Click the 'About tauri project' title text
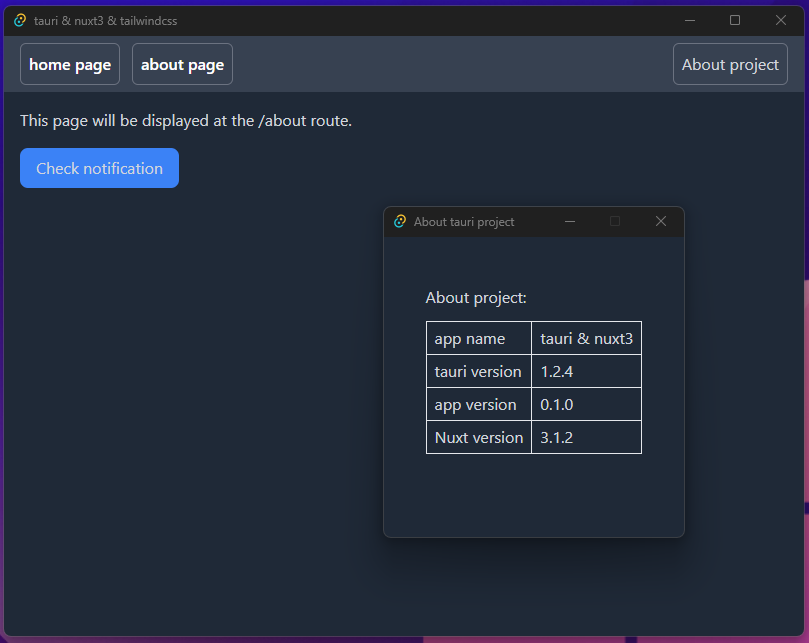The width and height of the screenshot is (809, 643). point(464,222)
